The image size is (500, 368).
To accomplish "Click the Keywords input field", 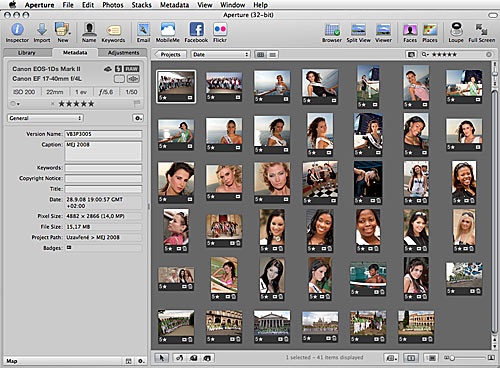I will 103,168.
